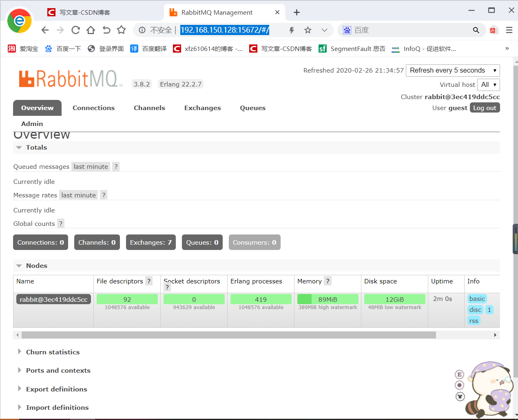Open 百度一下 bookmark
This screenshot has width=518, height=420.
[x=63, y=49]
